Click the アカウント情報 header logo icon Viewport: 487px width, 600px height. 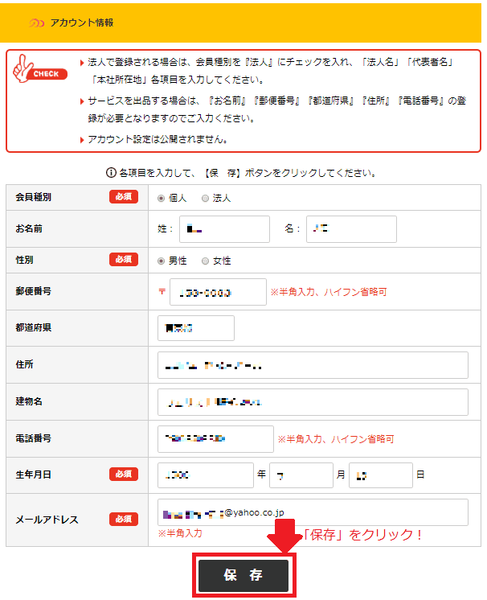pos(37,23)
